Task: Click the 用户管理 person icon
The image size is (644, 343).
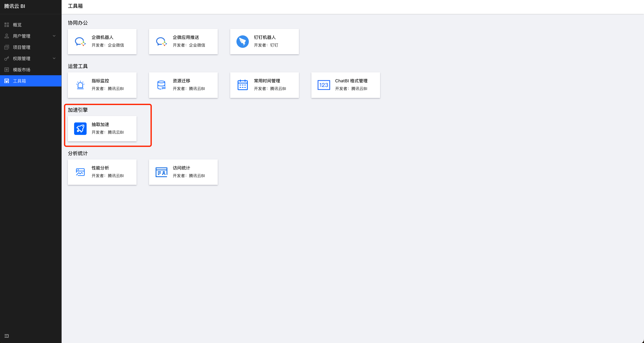Action: [x=7, y=36]
